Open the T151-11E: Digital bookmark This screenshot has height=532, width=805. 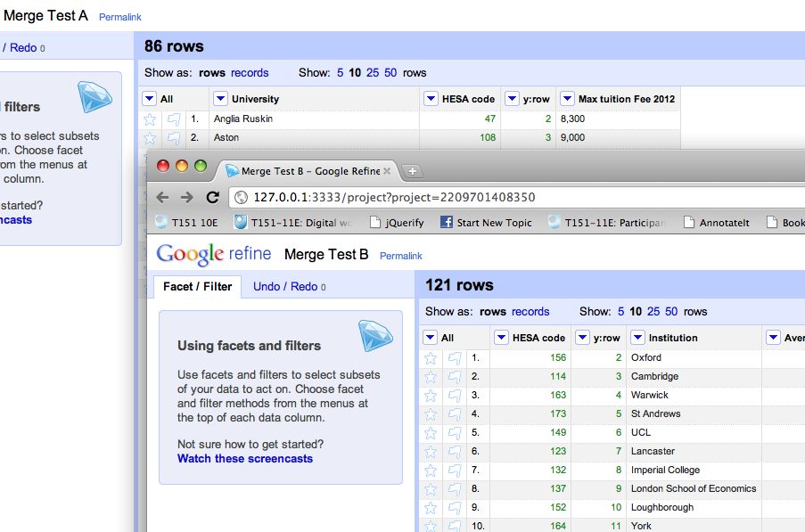tap(293, 223)
